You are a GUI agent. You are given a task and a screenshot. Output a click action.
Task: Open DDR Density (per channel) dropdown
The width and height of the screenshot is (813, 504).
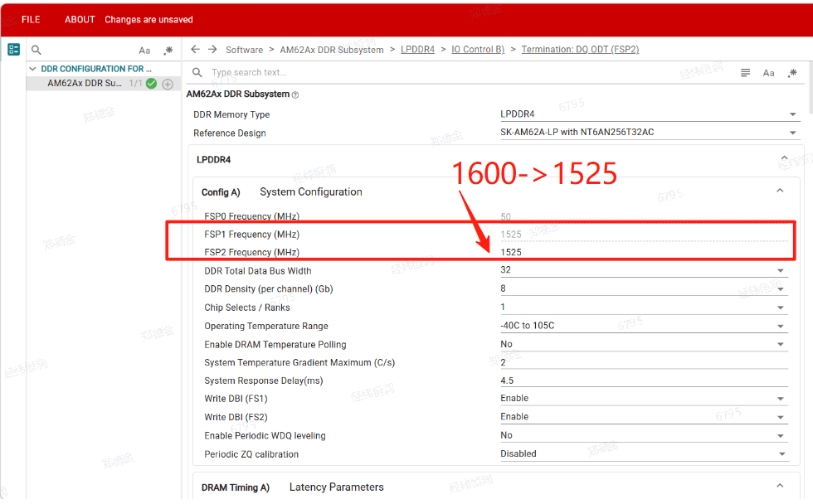(644, 288)
